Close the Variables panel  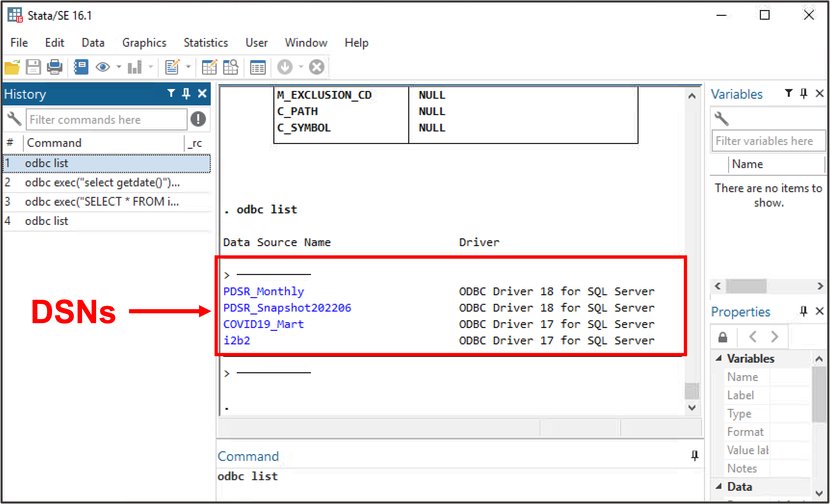click(819, 93)
